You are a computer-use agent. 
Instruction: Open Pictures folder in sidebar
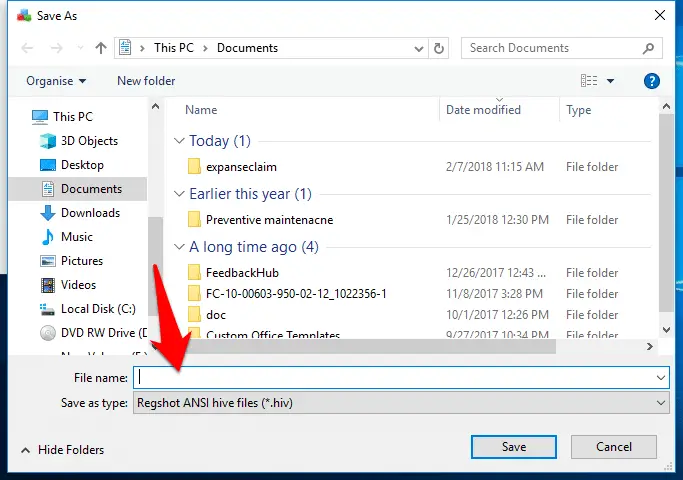[71, 260]
